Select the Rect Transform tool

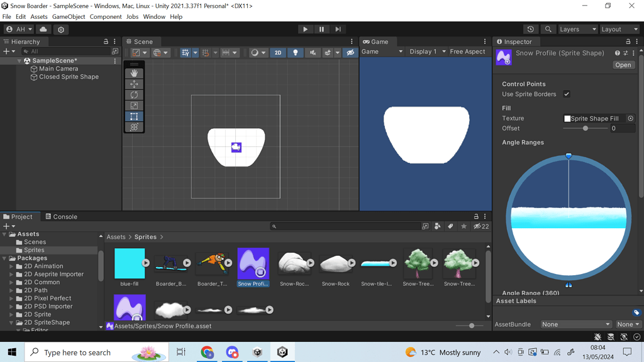tap(134, 116)
